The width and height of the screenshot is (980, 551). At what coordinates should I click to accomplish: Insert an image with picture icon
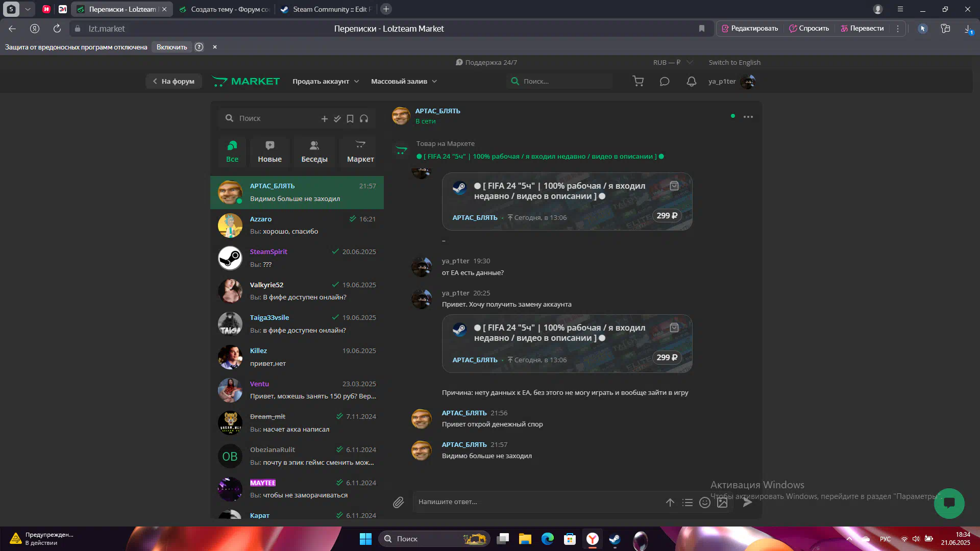coord(722,503)
